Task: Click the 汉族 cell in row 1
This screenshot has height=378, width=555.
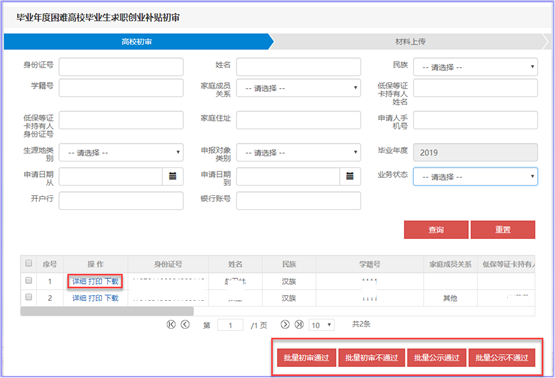Action: pos(289,281)
